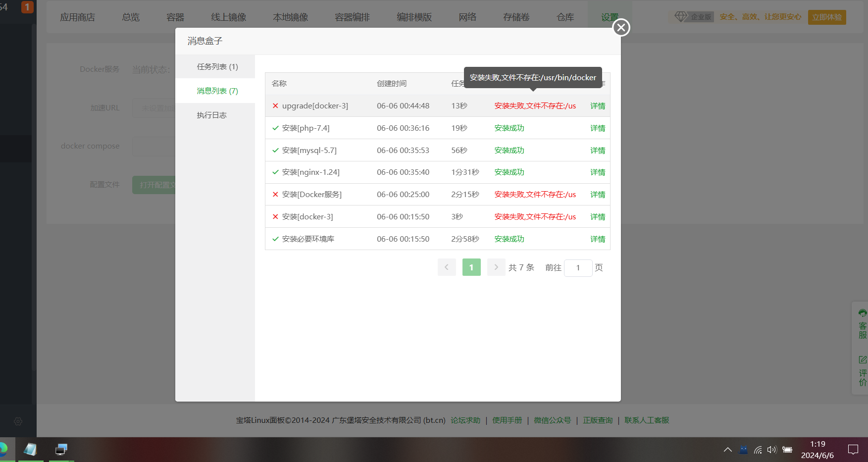
Task: Click red X icon of 安装[Docker服务]
Action: (275, 194)
